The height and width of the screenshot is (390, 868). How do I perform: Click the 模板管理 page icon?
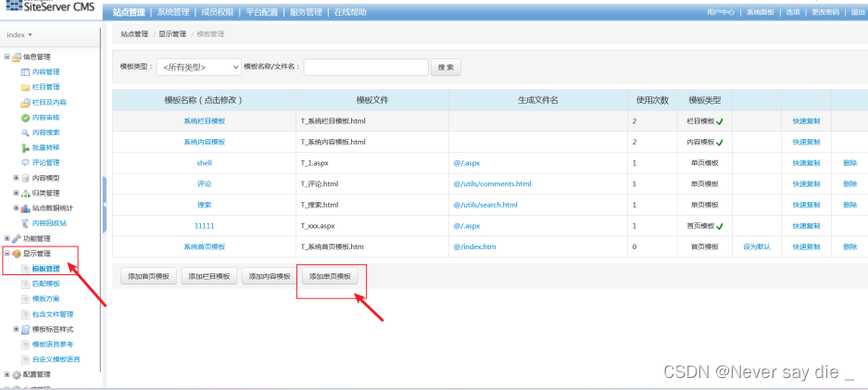(x=25, y=269)
